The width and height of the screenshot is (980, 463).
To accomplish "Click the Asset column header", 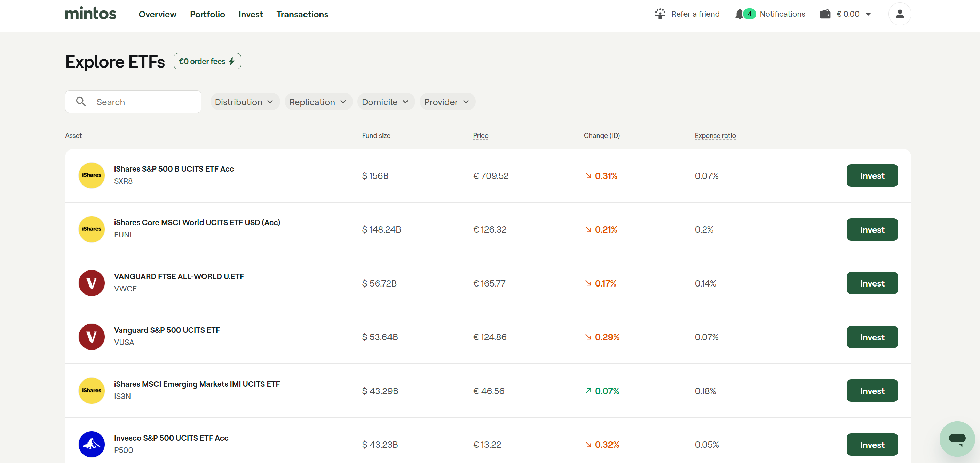I will click(x=73, y=135).
